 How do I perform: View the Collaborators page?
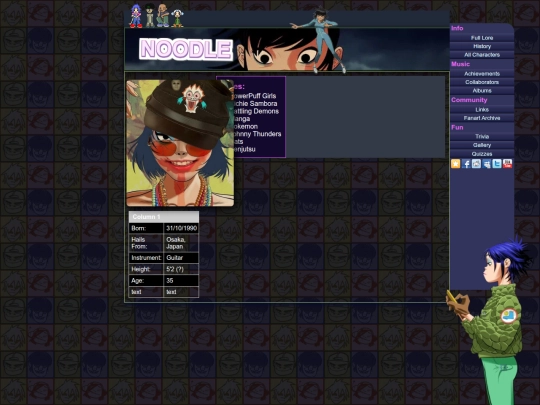coord(482,82)
